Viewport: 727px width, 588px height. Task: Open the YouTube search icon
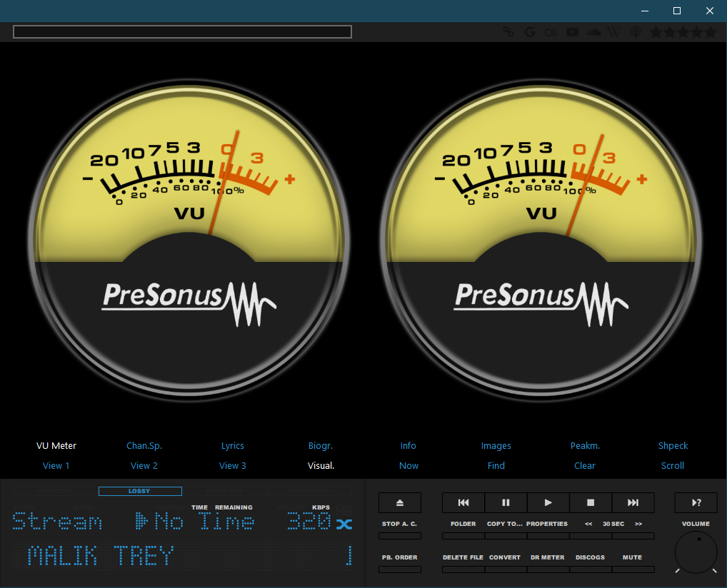coord(572,32)
